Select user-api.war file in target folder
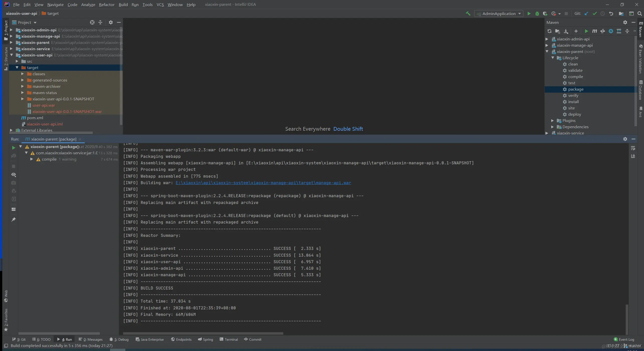The image size is (644, 351). pos(44,105)
